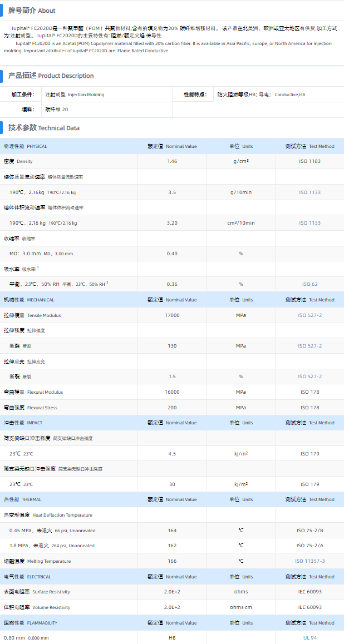344x644 pixels.
Task: Click the ohms·cm unit cell
Action: pyautogui.click(x=241, y=607)
